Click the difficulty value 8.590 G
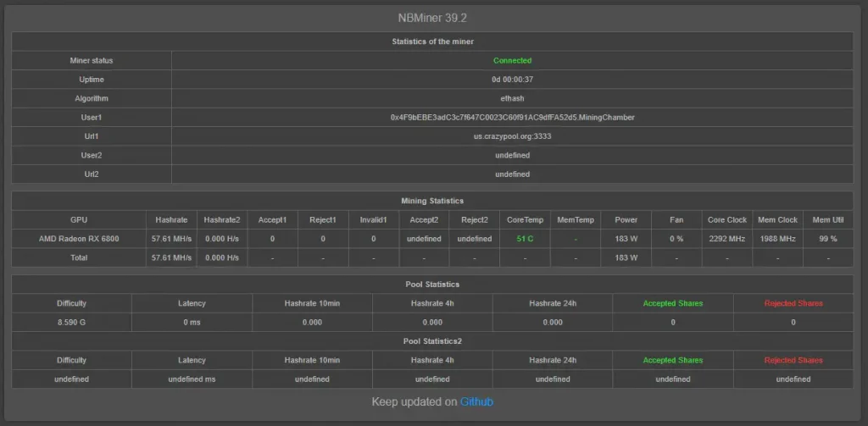The width and height of the screenshot is (868, 426). click(71, 322)
